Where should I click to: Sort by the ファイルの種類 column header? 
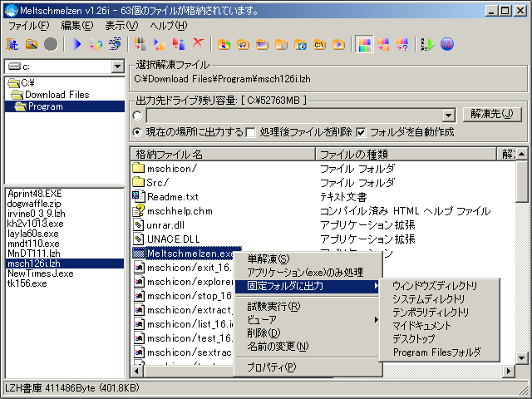(x=406, y=155)
